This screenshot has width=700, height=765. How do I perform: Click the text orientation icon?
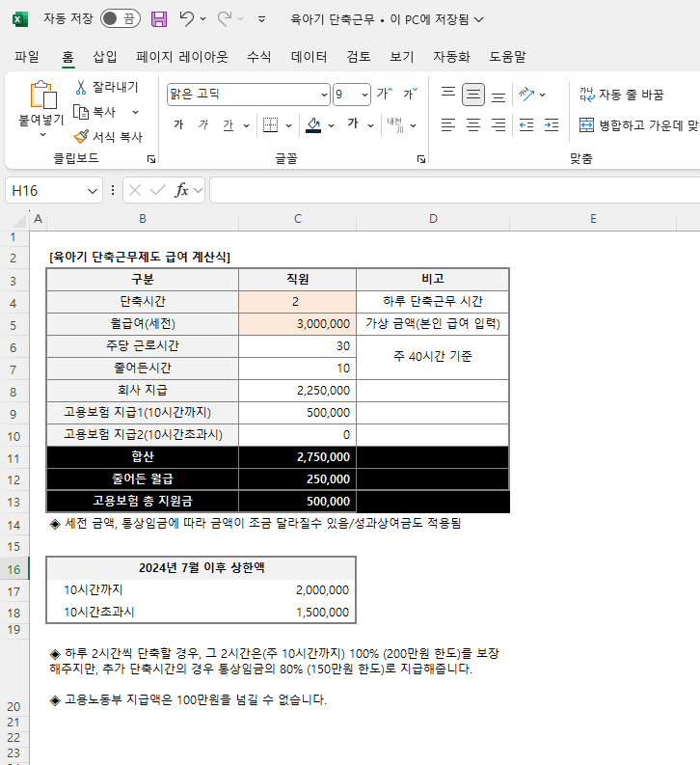coord(526,95)
